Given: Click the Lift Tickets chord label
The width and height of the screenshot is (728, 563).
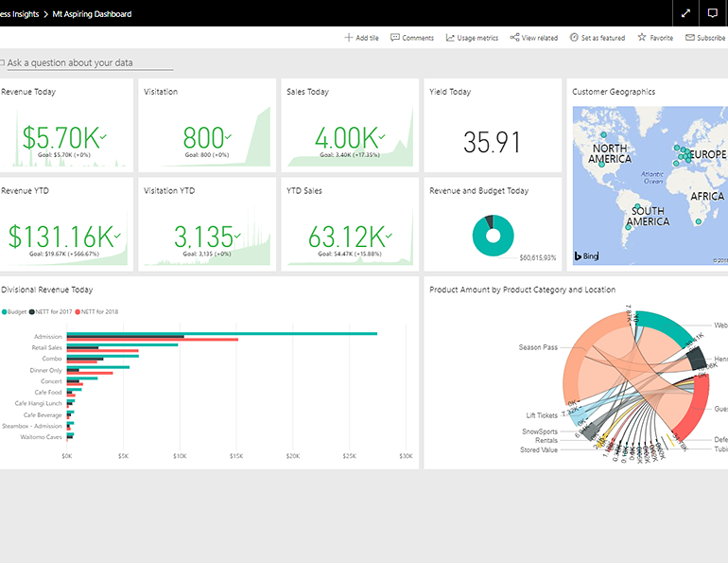Looking at the screenshot, I should pyautogui.click(x=542, y=415).
